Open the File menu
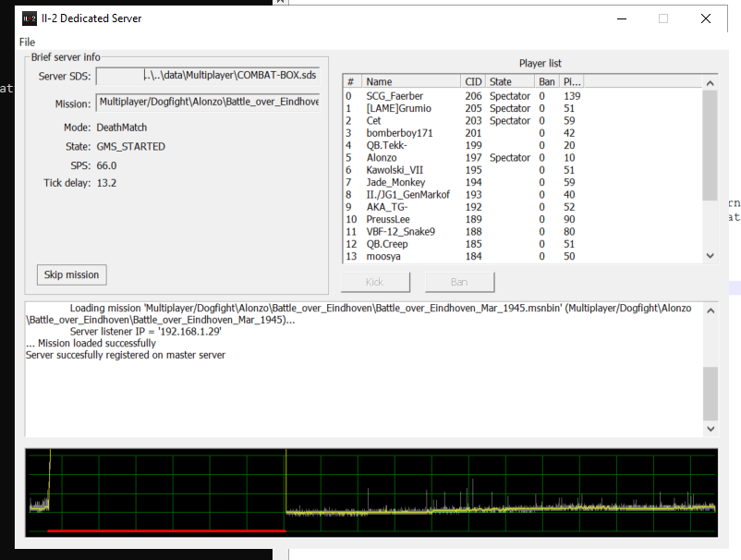The width and height of the screenshot is (741, 560). pyautogui.click(x=27, y=42)
